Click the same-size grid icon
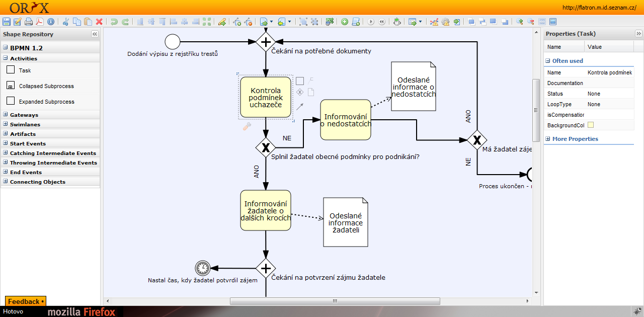Image resolution: width=644 pixels, height=317 pixels. click(207, 22)
